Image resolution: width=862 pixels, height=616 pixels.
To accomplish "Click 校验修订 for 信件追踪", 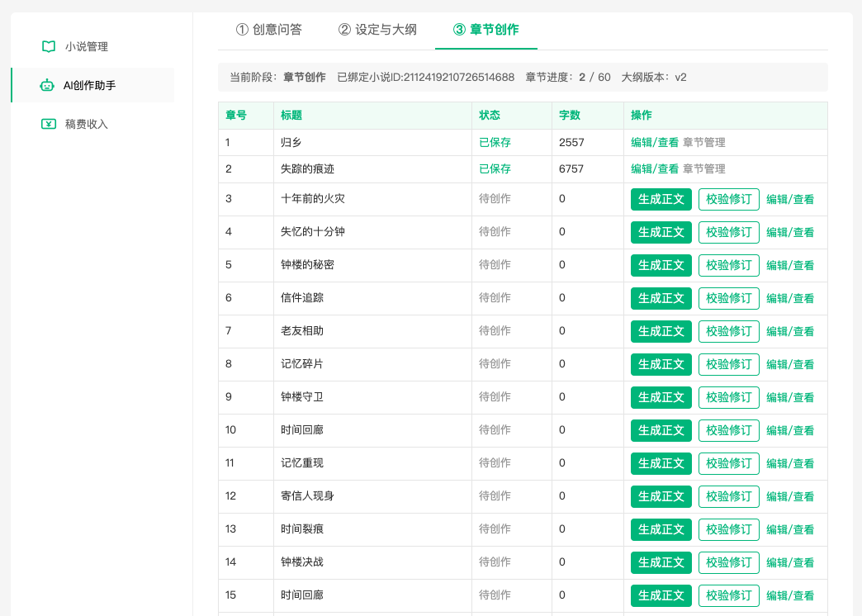I will click(728, 298).
